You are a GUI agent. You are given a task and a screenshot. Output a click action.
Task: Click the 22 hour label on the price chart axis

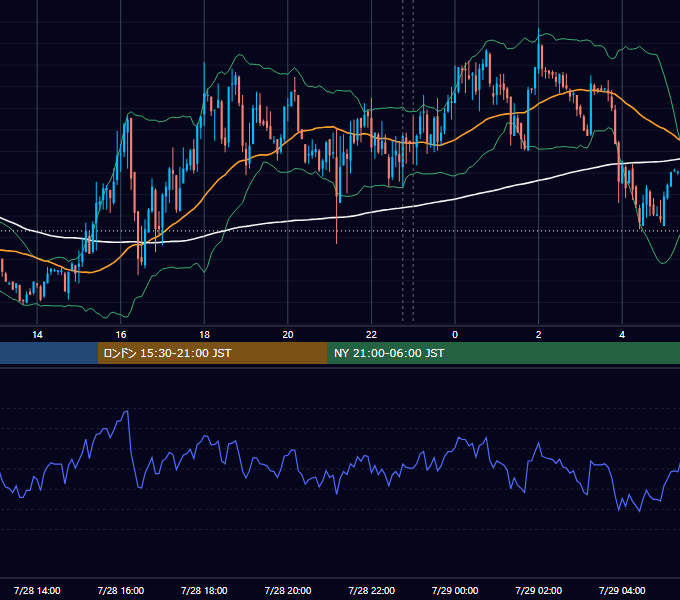(372, 335)
